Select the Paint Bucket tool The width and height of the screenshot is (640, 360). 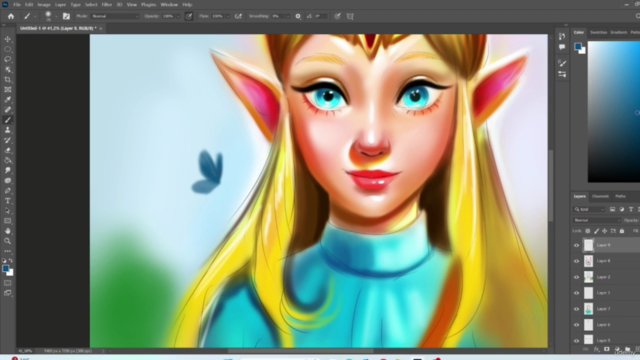pyautogui.click(x=8, y=160)
